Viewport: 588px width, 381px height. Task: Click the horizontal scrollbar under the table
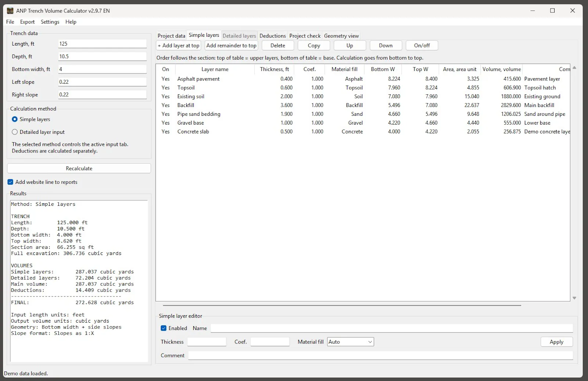click(x=342, y=305)
